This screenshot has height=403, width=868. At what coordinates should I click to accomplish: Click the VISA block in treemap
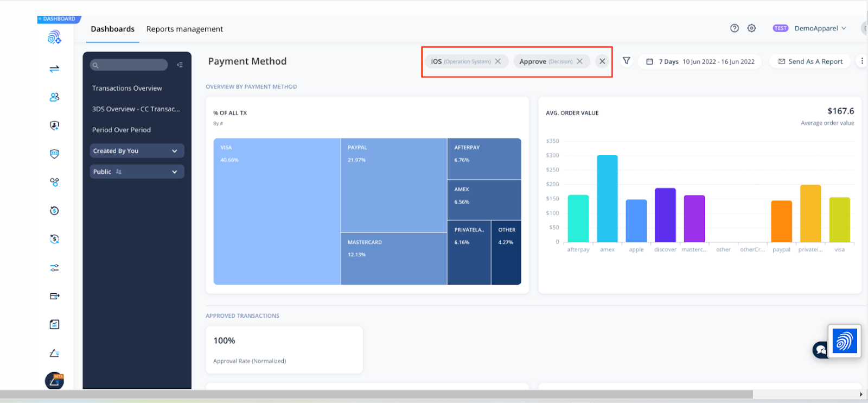pyautogui.click(x=277, y=212)
